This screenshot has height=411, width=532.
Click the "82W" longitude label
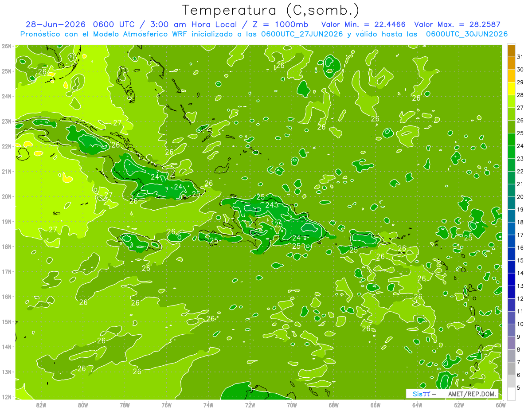pyautogui.click(x=41, y=405)
